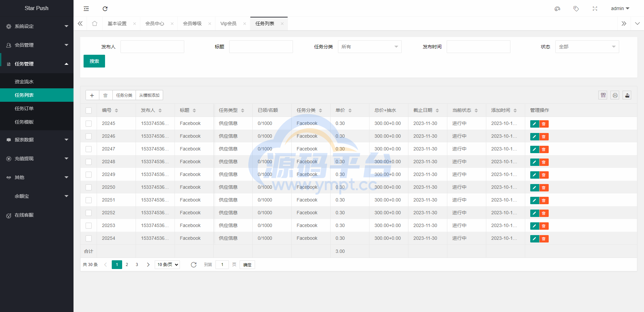Focus the 标题 input field
644x312 pixels.
click(261, 47)
